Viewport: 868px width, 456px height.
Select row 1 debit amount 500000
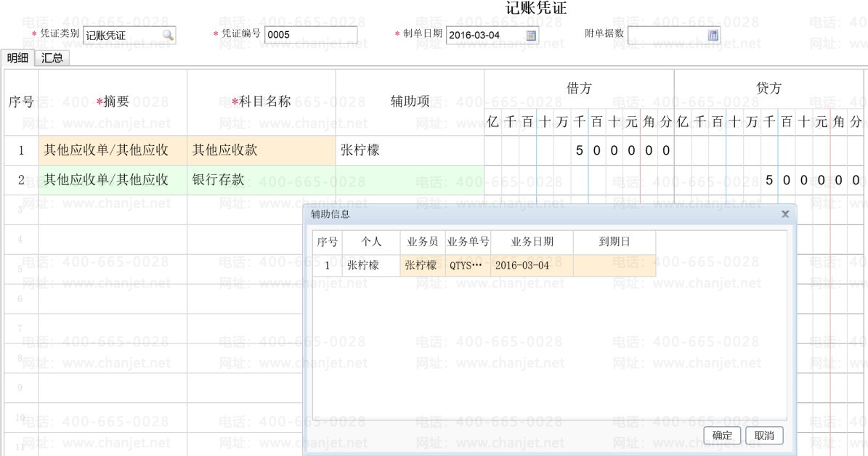point(579,150)
